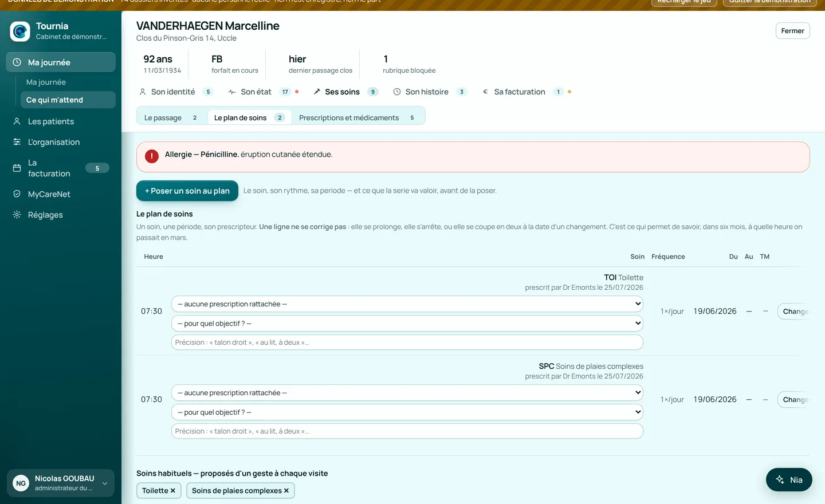Click the Poser un soin au plan button
The width and height of the screenshot is (825, 504).
[x=187, y=191]
